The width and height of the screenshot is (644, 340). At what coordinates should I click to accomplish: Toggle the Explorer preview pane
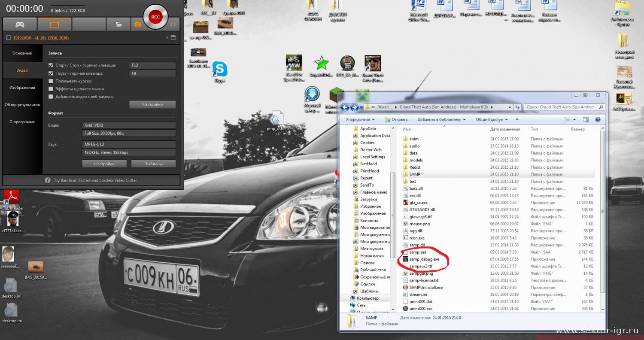click(x=586, y=119)
